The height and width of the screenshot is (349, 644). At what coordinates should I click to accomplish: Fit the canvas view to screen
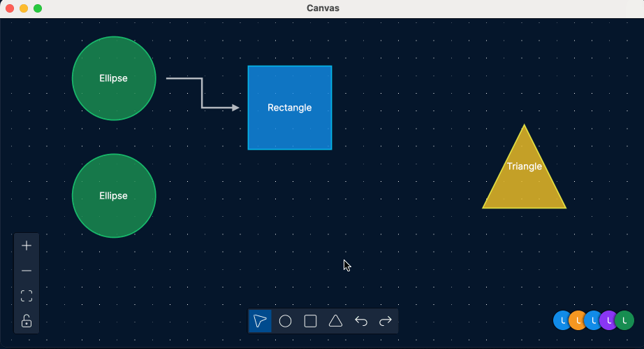click(27, 296)
